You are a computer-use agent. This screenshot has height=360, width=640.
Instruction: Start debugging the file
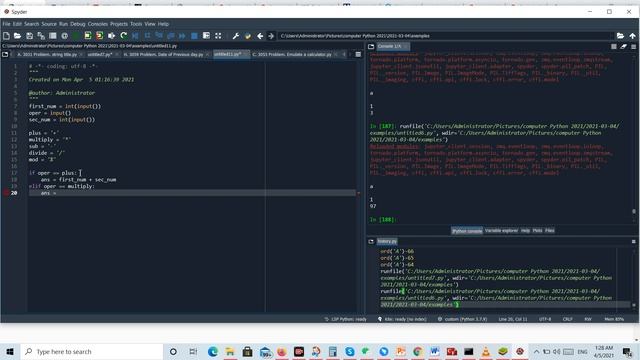pos(135,36)
